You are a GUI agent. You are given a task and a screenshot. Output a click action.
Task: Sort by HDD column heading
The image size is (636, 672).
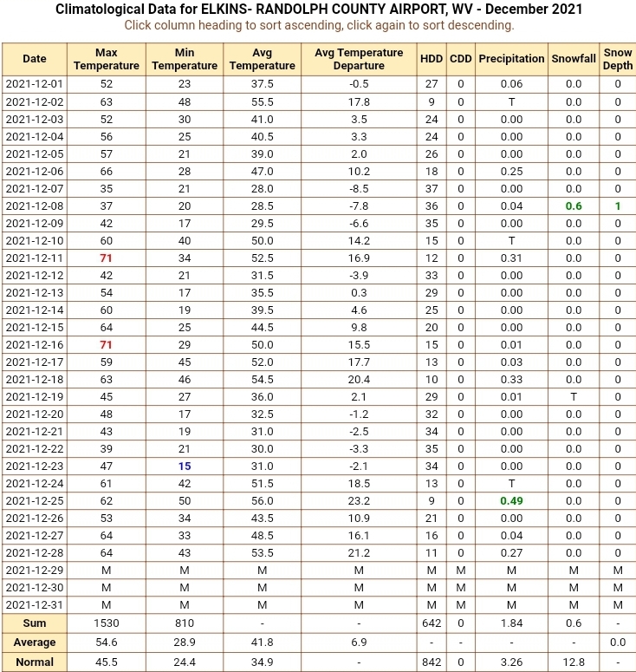(432, 59)
